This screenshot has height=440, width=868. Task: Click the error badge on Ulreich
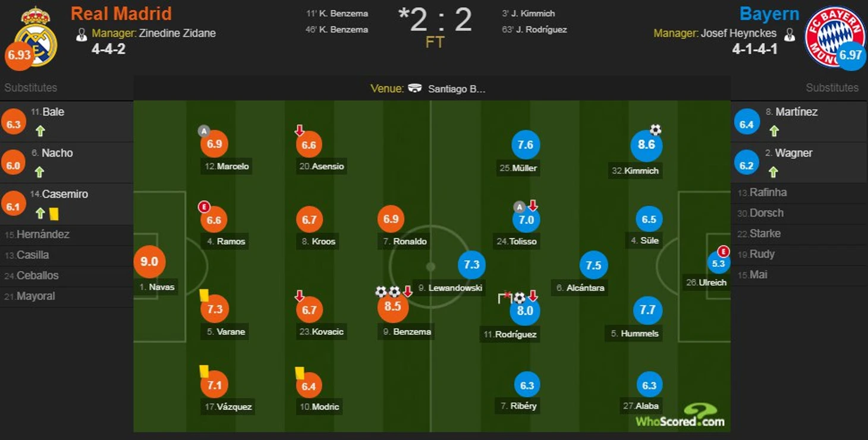(723, 252)
